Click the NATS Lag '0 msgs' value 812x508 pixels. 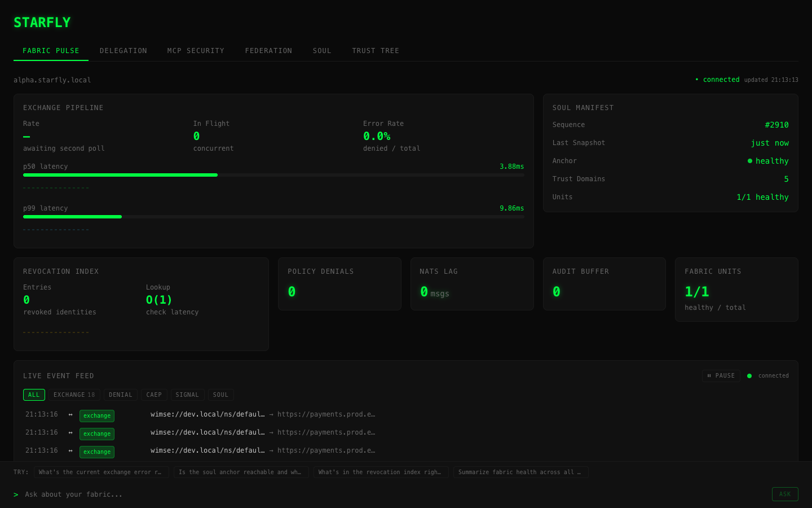pyautogui.click(x=434, y=292)
